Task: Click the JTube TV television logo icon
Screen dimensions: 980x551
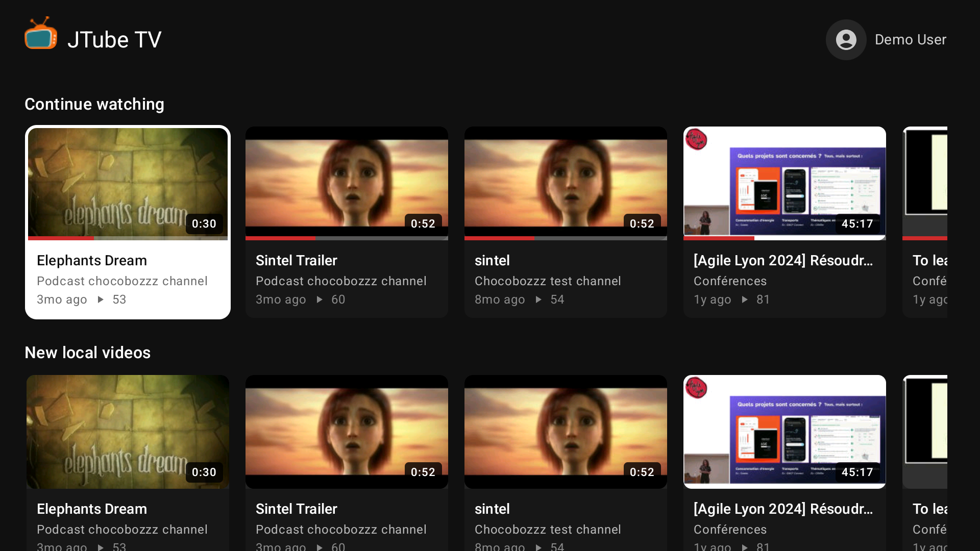Action: [x=41, y=34]
